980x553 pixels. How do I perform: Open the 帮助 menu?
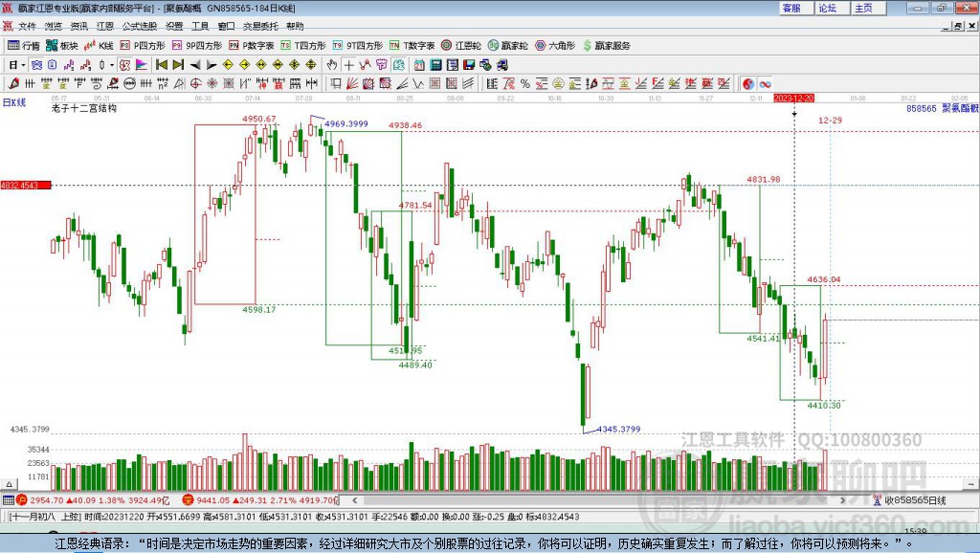295,26
